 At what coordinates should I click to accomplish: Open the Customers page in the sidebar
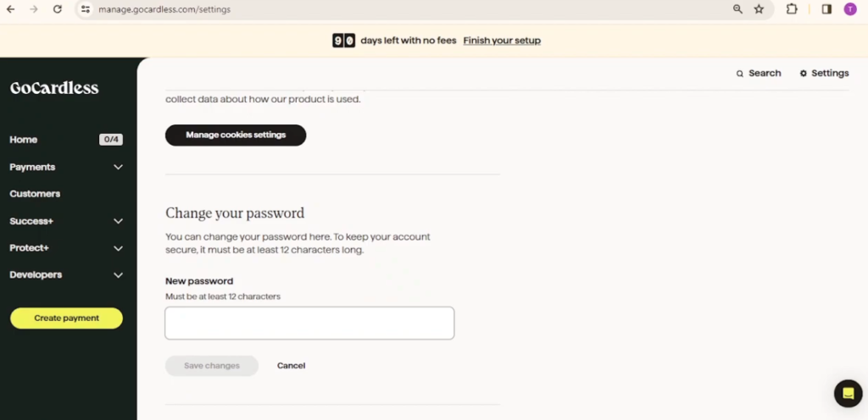point(35,194)
